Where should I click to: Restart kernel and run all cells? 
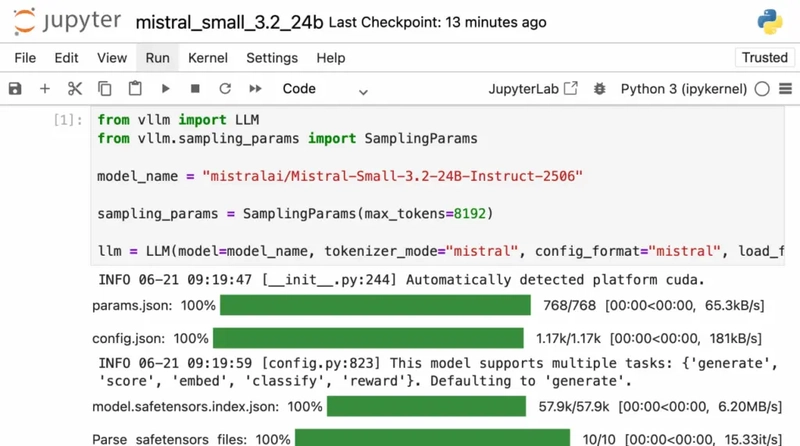(x=255, y=89)
